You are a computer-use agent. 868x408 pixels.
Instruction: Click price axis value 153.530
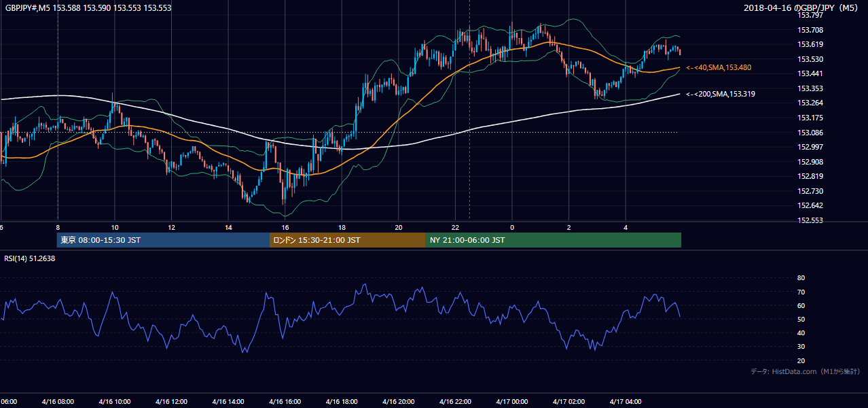click(x=810, y=59)
